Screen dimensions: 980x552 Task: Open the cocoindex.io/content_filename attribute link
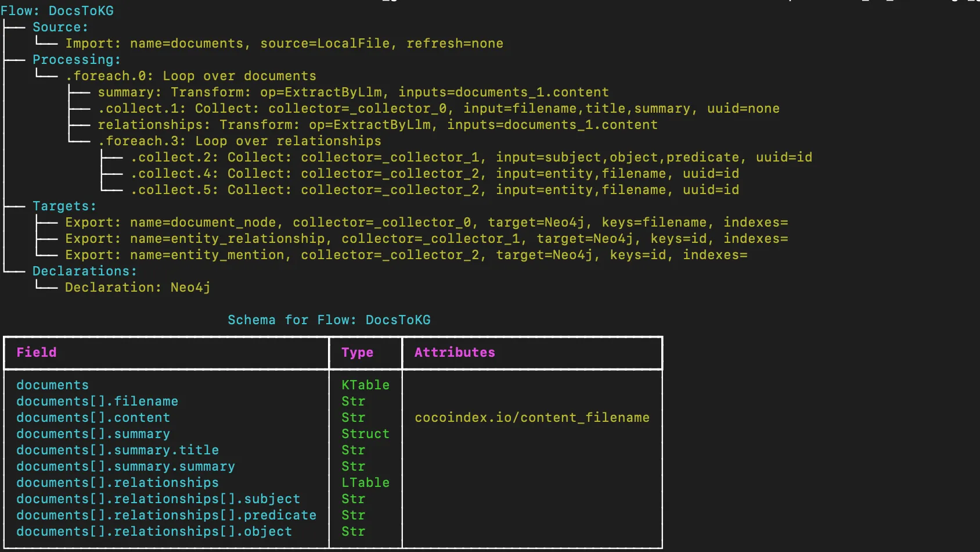coord(532,417)
